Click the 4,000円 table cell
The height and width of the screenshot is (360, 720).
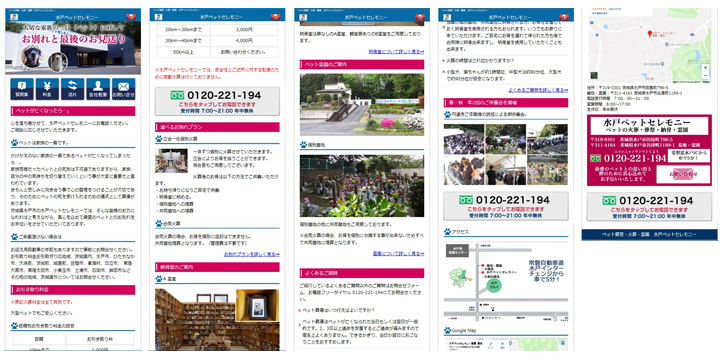coord(244,40)
